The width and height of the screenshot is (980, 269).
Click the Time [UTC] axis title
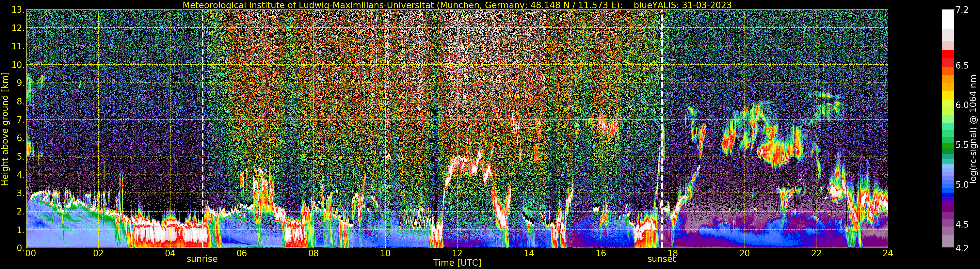click(457, 263)
